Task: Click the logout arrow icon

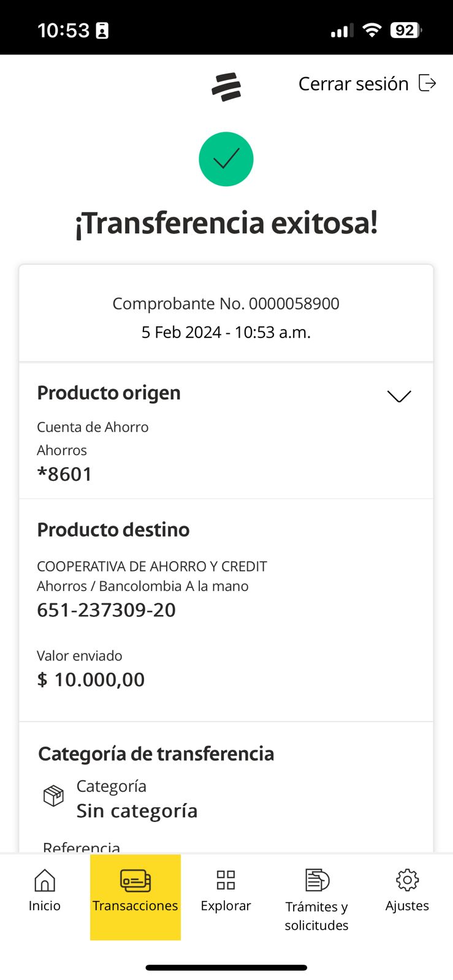Action: tap(427, 83)
